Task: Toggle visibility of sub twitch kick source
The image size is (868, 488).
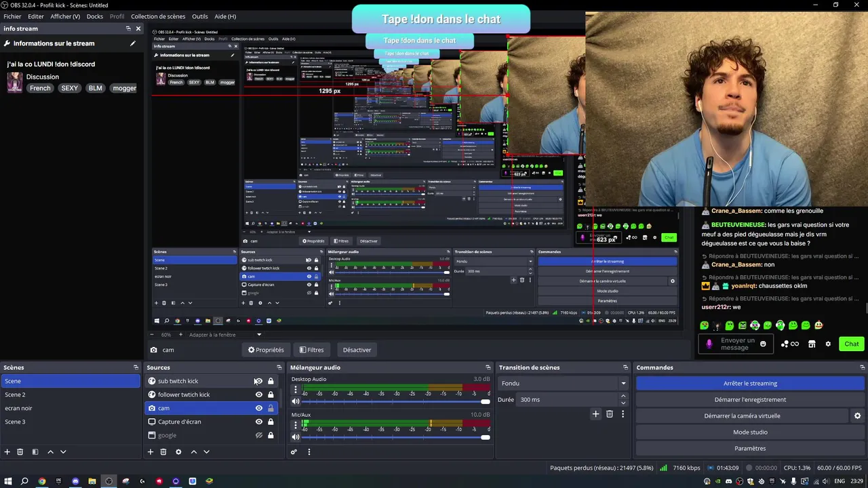Action: point(258,381)
